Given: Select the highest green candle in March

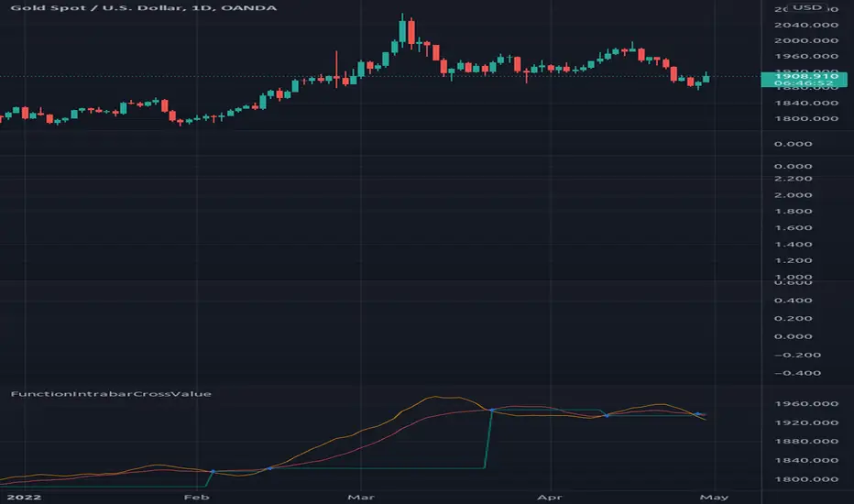Looking at the screenshot, I should [x=402, y=31].
